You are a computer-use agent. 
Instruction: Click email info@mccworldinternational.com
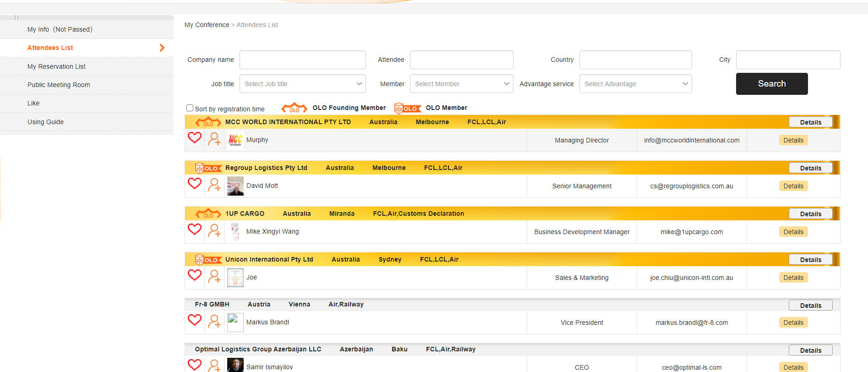[x=692, y=140]
